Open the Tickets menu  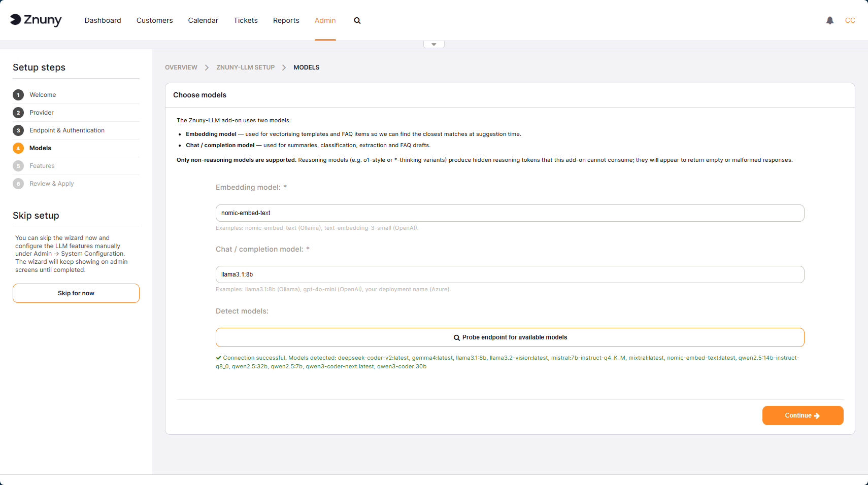246,20
